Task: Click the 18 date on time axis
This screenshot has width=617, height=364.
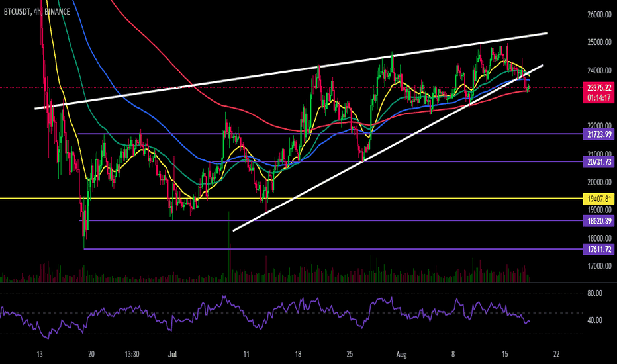Action: pyautogui.click(x=298, y=354)
